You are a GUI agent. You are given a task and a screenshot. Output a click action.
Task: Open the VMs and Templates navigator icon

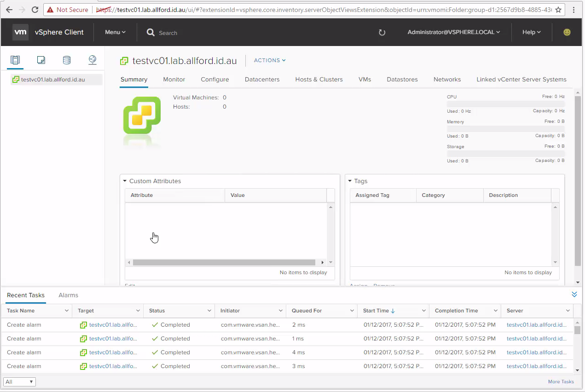(x=41, y=60)
